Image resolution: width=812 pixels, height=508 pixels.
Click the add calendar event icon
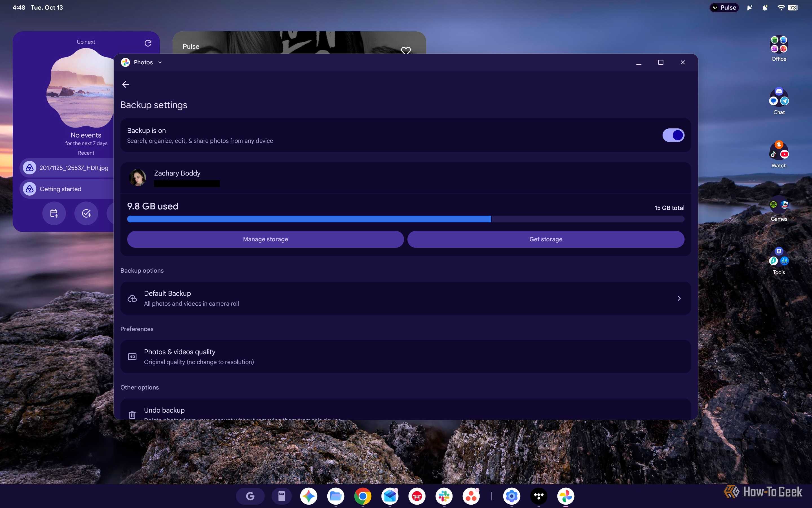click(x=54, y=213)
